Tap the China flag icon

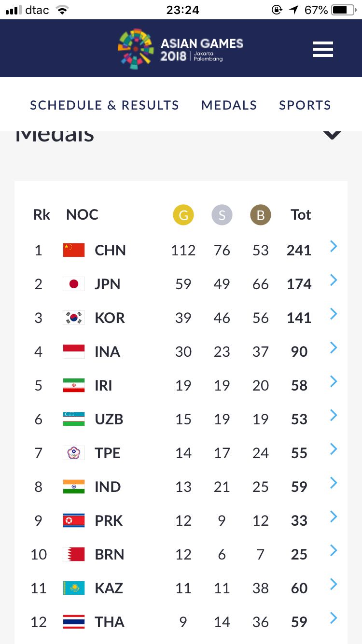74,250
